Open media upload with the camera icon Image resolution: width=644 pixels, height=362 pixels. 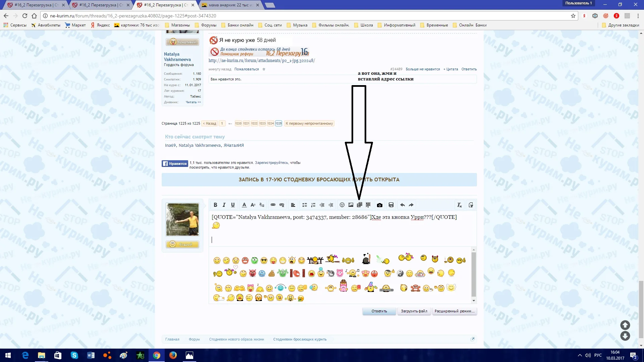379,205
